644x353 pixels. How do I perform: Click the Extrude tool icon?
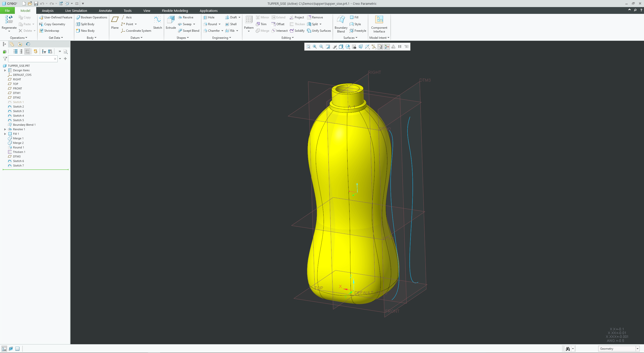click(x=171, y=20)
